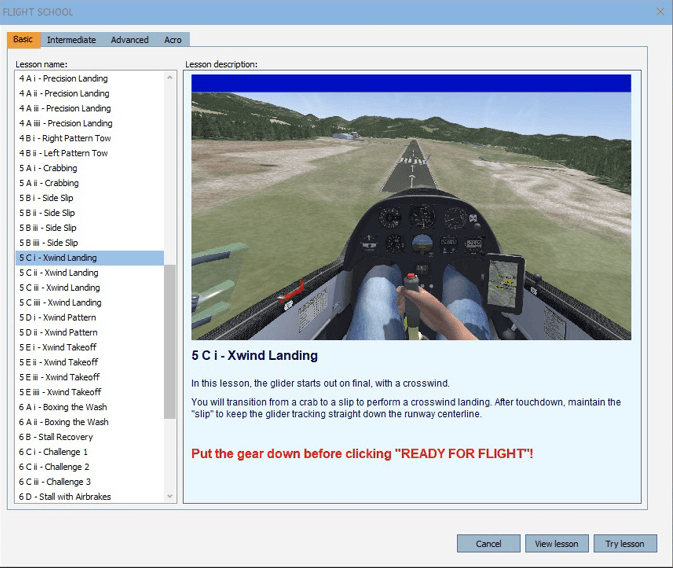Select lesson 5 A i - Crabbing
The image size is (673, 568).
click(x=90, y=168)
